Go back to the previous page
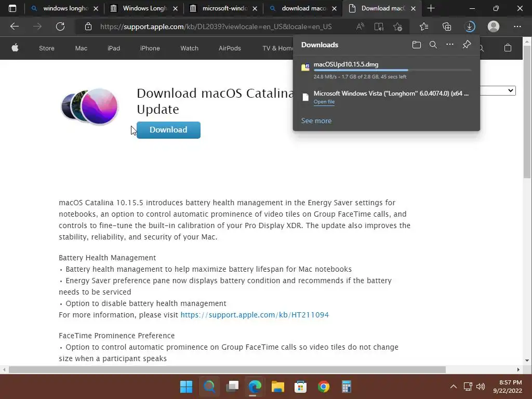Viewport: 532px width, 399px height. point(15,26)
